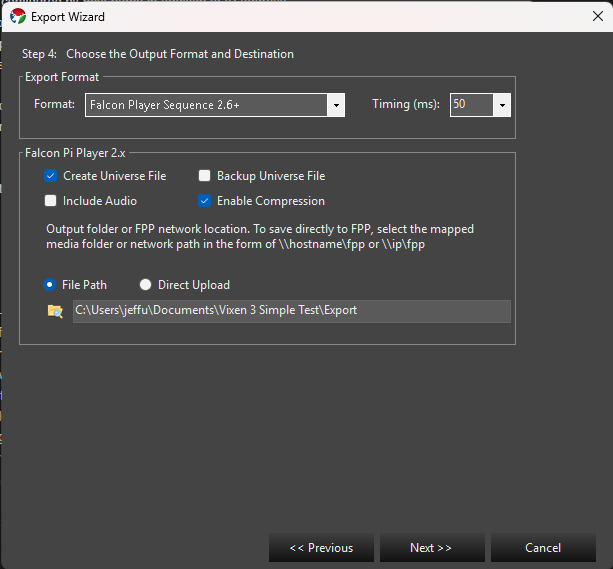Screen dimensions: 613x569
Task: Open the folder browse icon
Action: [x=55, y=311]
